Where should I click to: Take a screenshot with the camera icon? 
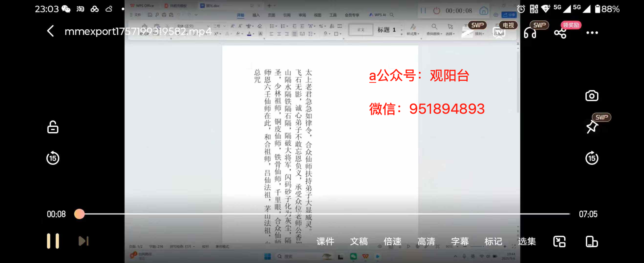(592, 96)
